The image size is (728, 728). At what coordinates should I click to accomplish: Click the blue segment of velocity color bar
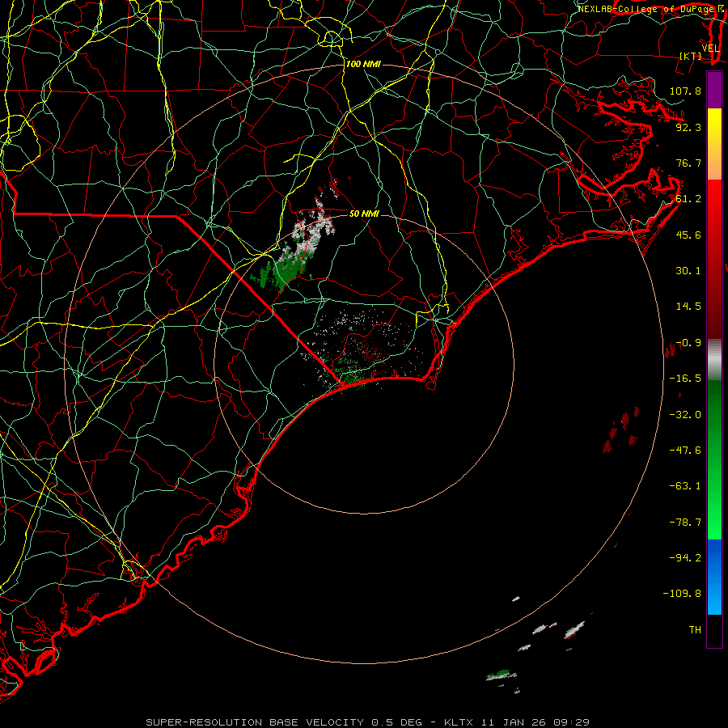(714, 577)
